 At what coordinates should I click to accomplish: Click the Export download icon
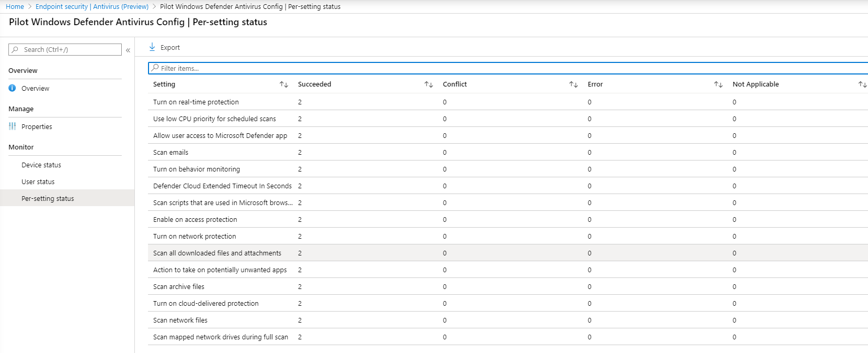pos(152,47)
